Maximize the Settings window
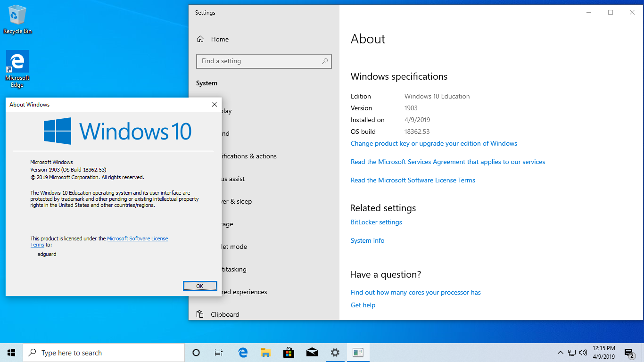The width and height of the screenshot is (644, 362). [x=611, y=12]
